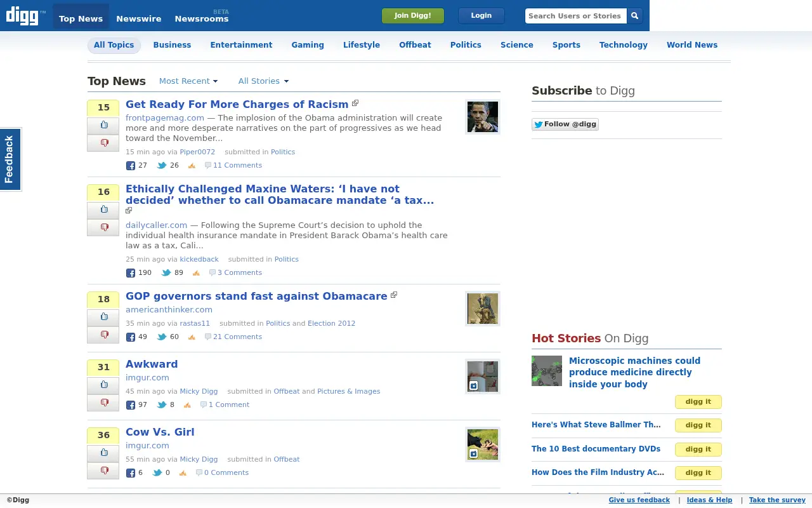Focus the Search Users or Stories field

[576, 16]
